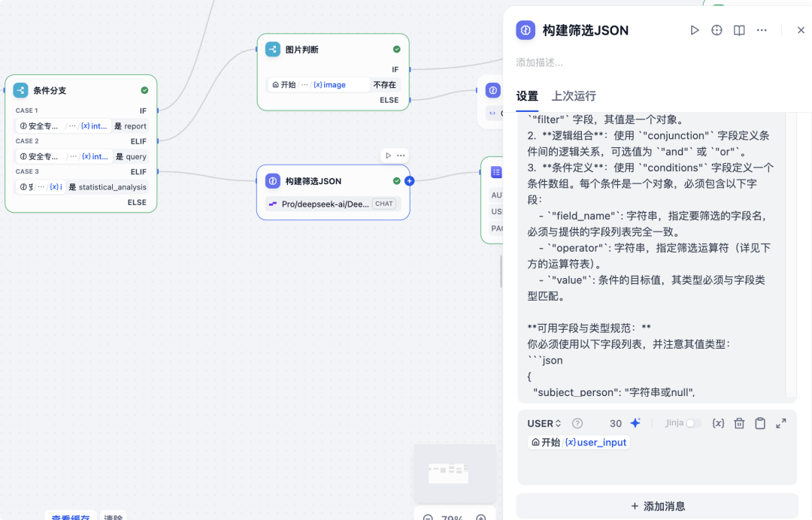Click the Pro/deepseek-ai model label on node
This screenshot has width=812, height=520.
pyautogui.click(x=326, y=204)
